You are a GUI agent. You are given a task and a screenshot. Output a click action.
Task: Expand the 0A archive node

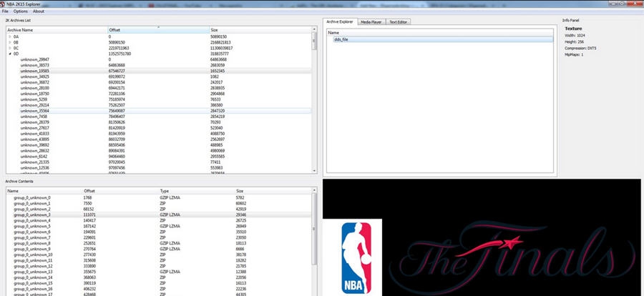pos(10,36)
